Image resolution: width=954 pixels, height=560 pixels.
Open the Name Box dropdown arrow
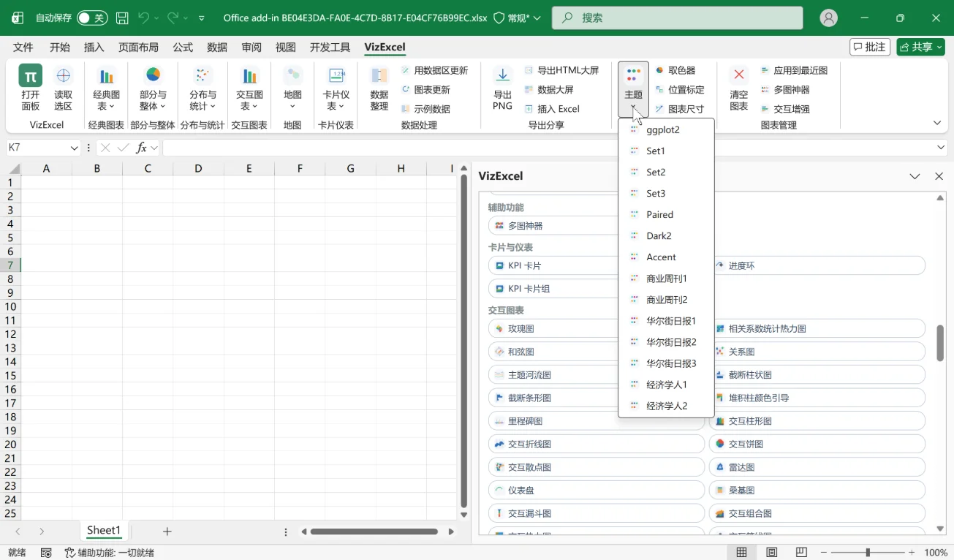74,148
